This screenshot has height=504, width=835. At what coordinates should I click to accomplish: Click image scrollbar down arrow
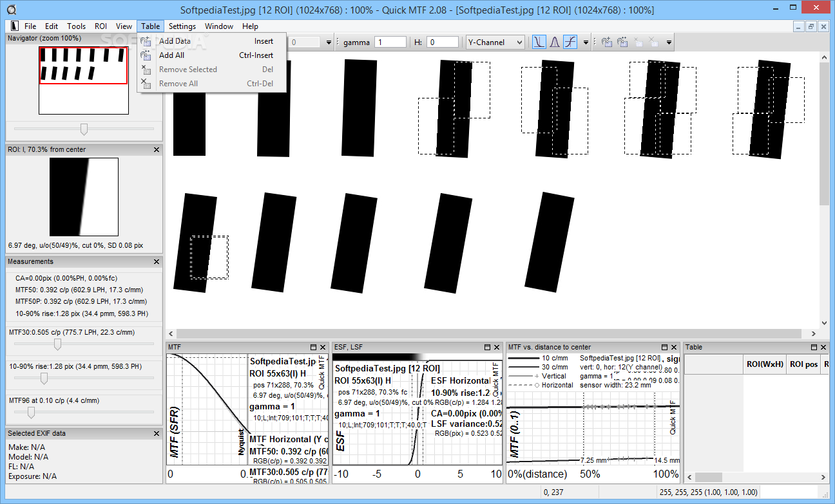(824, 323)
